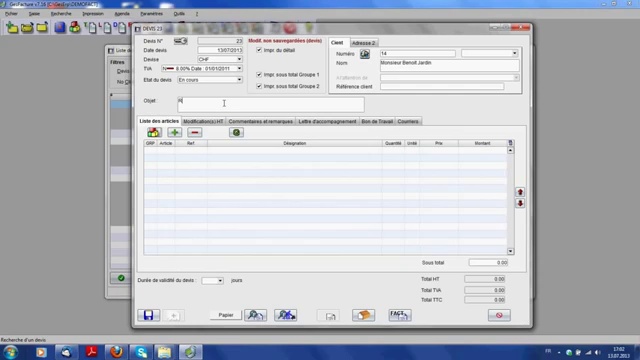640x360 pixels.
Task: Open the Recherche menu
Action: 61,13
